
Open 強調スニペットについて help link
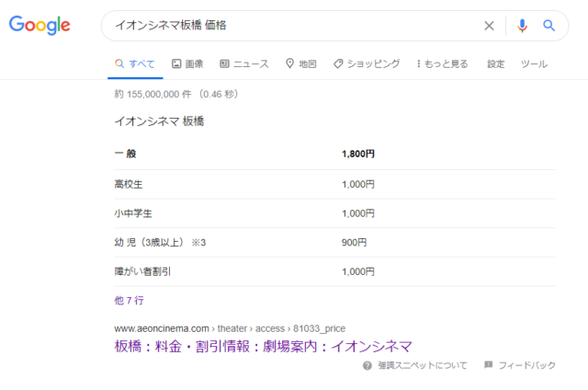423,365
